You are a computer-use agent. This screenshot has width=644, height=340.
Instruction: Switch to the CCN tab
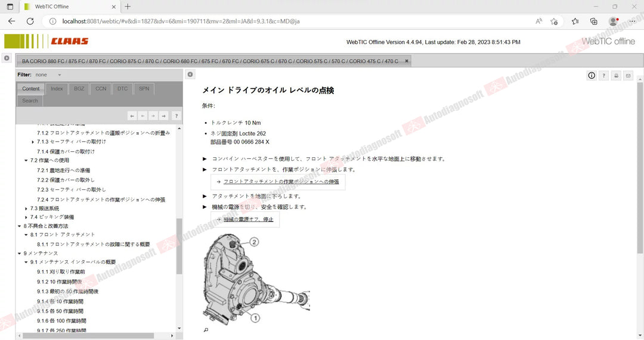click(x=101, y=89)
